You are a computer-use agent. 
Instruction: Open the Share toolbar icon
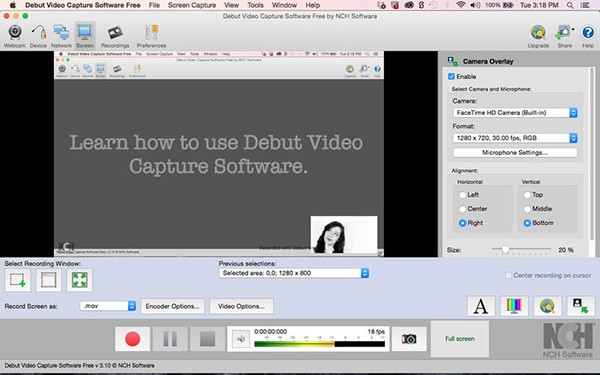[564, 36]
